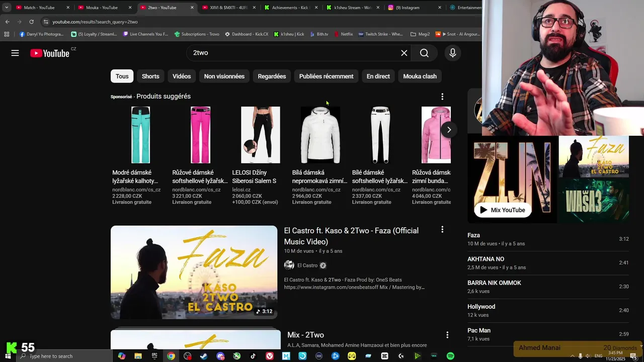Open Vivaldi browser from the taskbar

pyautogui.click(x=270, y=356)
